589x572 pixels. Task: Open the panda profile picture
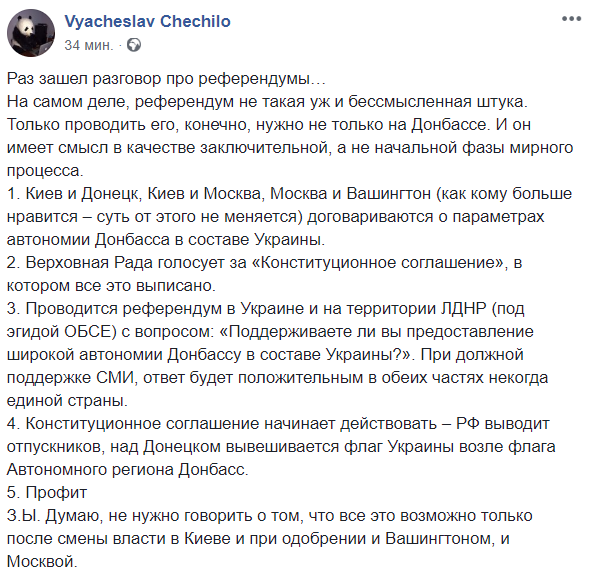[31, 33]
